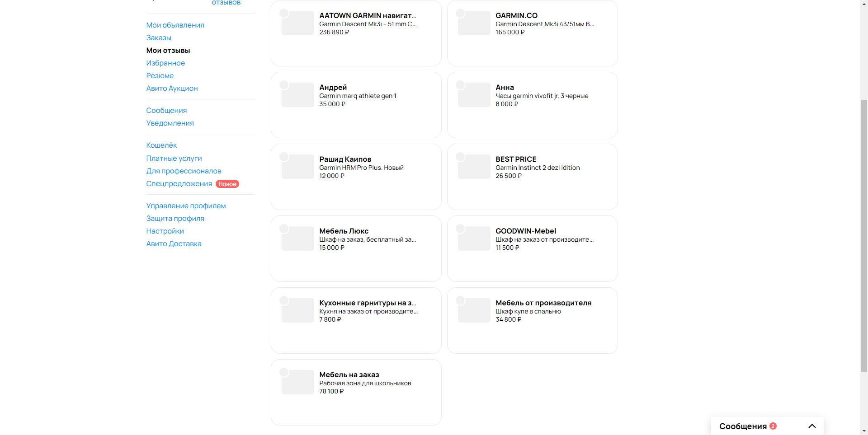The image size is (868, 435).
Task: Open Сообщения in the sidebar menu
Action: click(x=166, y=111)
